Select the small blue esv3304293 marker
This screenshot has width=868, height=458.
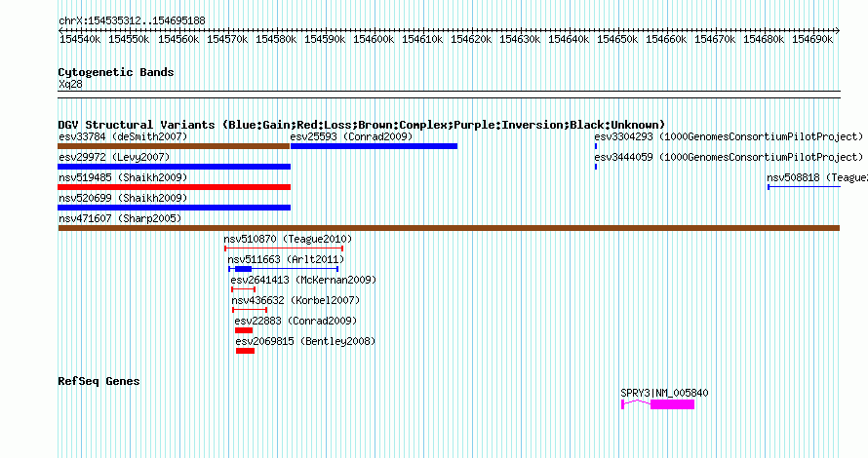pyautogui.click(x=596, y=146)
